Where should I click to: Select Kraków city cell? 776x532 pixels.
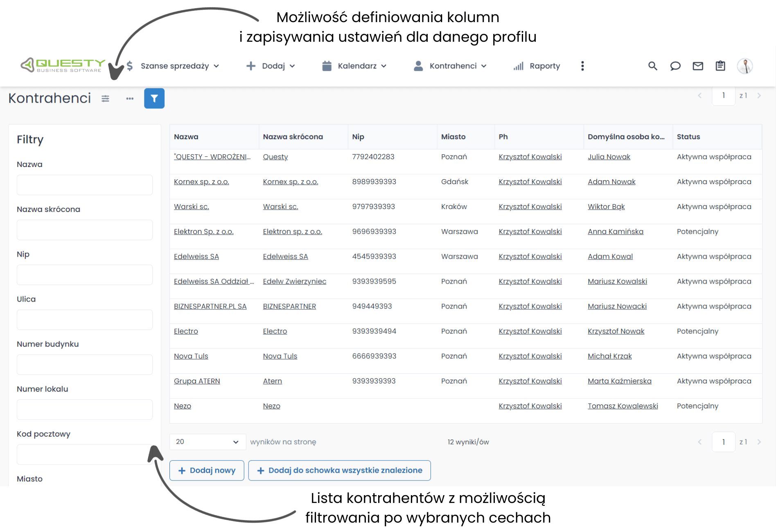point(454,207)
